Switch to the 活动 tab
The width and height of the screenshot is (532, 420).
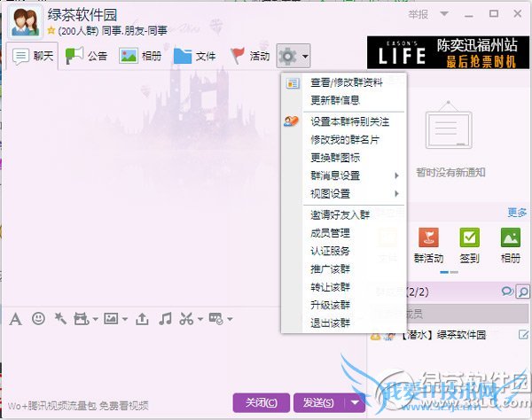[x=250, y=56]
